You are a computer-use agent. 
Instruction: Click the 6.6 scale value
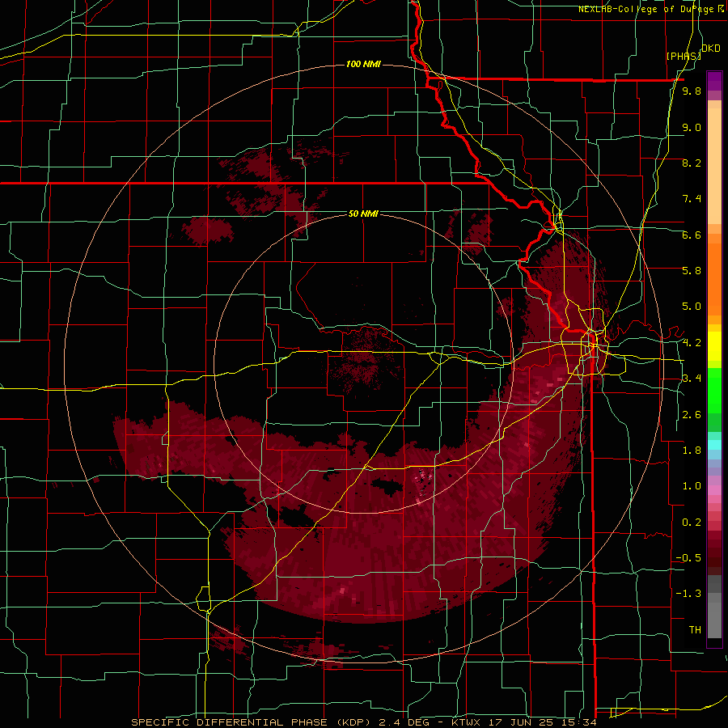coord(692,235)
